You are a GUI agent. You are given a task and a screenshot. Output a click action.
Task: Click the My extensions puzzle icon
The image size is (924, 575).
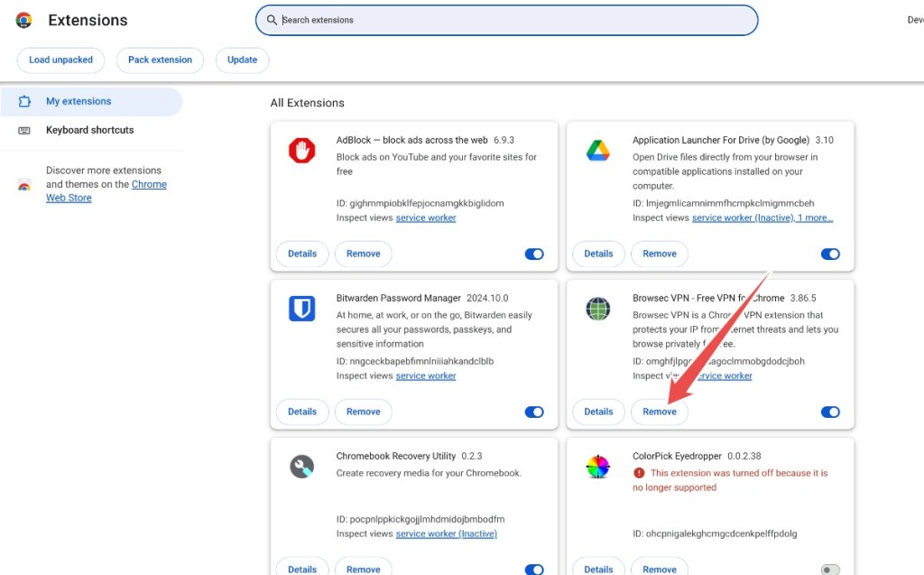tap(24, 101)
